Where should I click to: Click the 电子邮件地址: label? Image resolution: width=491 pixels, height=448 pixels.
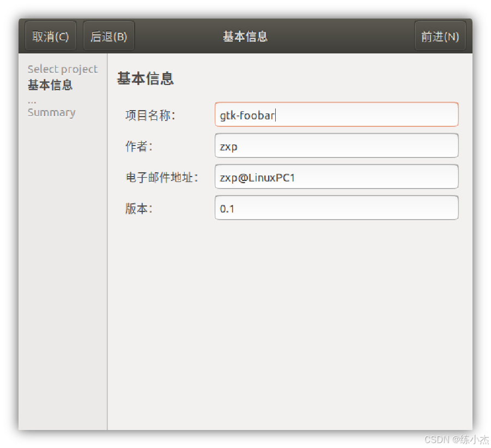[162, 178]
